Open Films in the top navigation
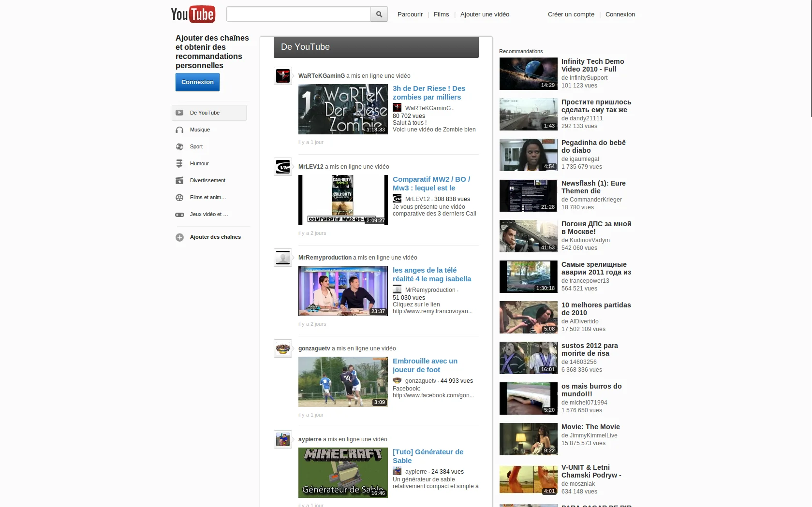 click(441, 14)
